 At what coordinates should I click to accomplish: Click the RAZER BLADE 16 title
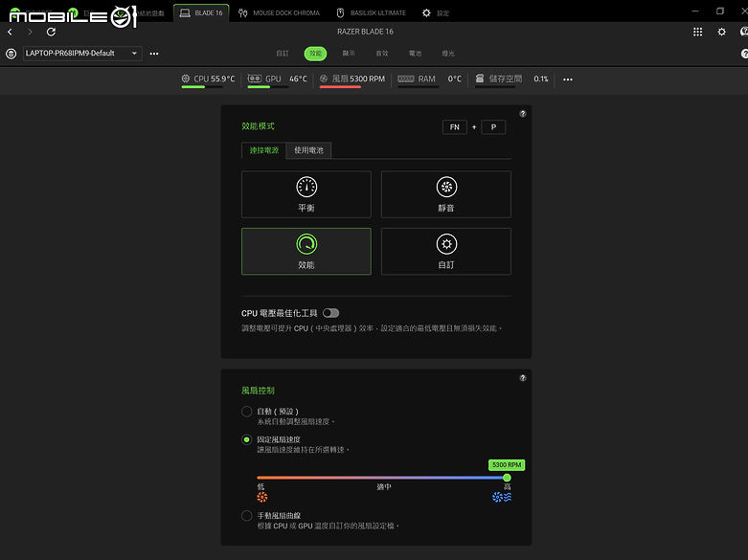click(x=366, y=32)
